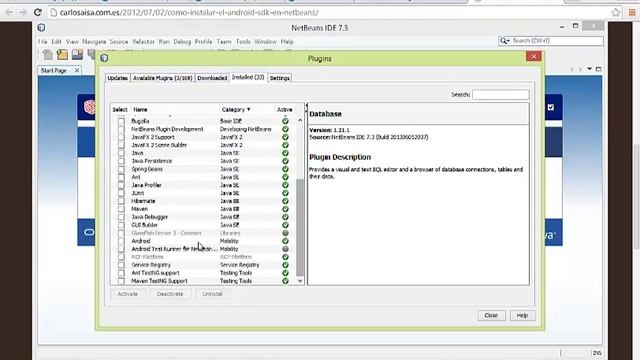Open the Refactor menu
This screenshot has height=360, width=640.
143,41
